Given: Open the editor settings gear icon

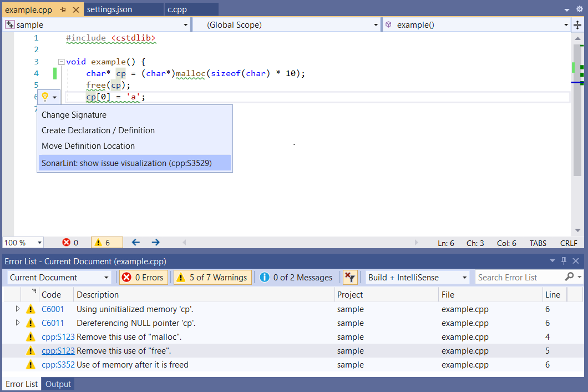Looking at the screenshot, I should pyautogui.click(x=579, y=9).
